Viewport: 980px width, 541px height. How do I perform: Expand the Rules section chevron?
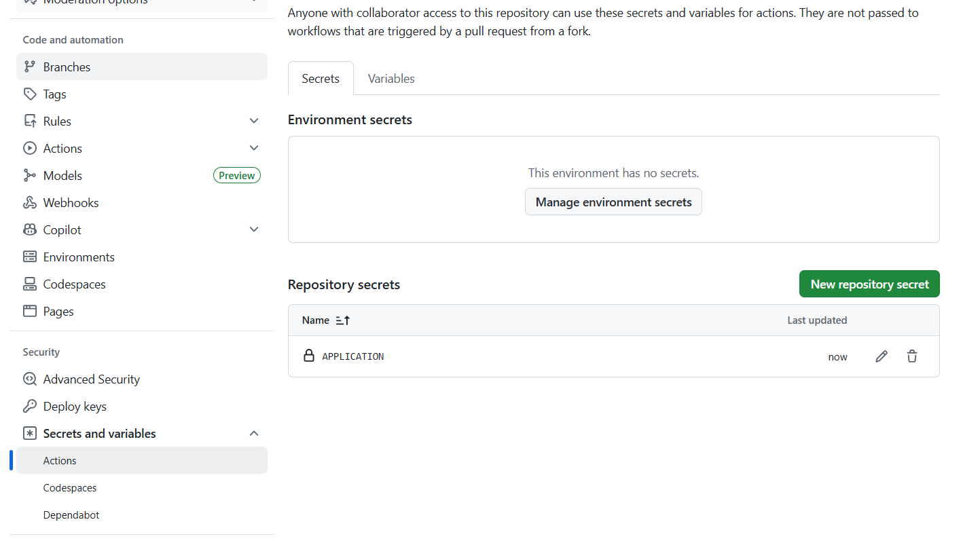click(x=254, y=121)
